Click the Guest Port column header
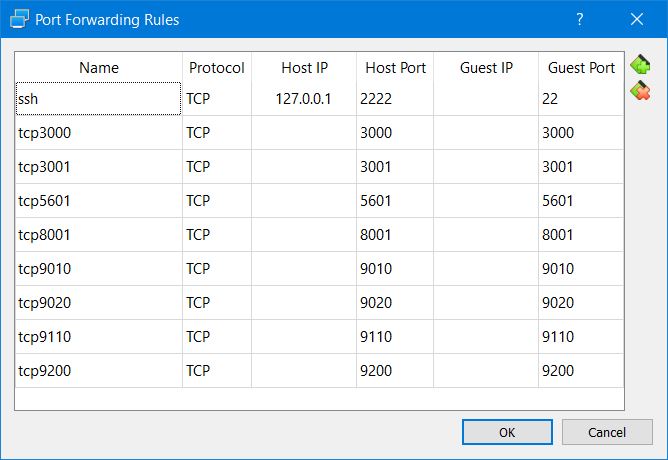Screen dimensions: 668x460 coord(581,68)
